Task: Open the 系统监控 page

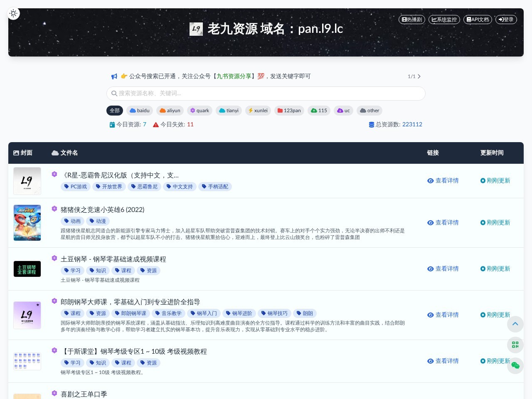Action: point(444,20)
